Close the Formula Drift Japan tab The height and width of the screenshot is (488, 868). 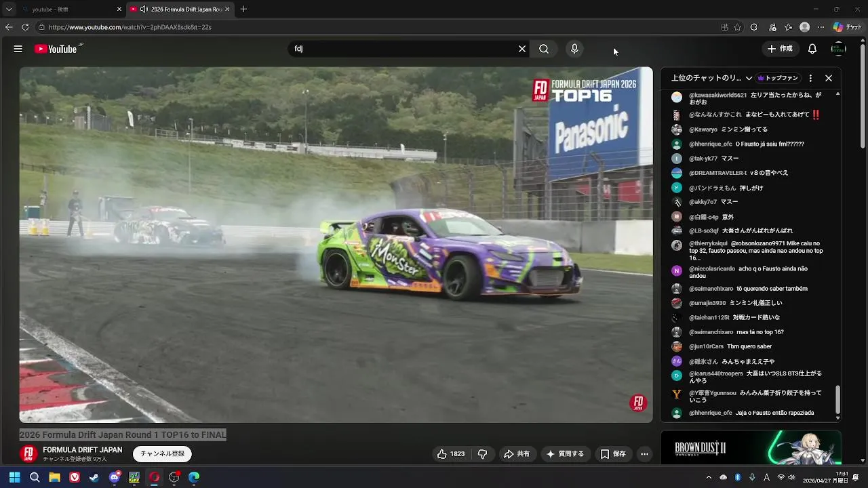point(227,9)
